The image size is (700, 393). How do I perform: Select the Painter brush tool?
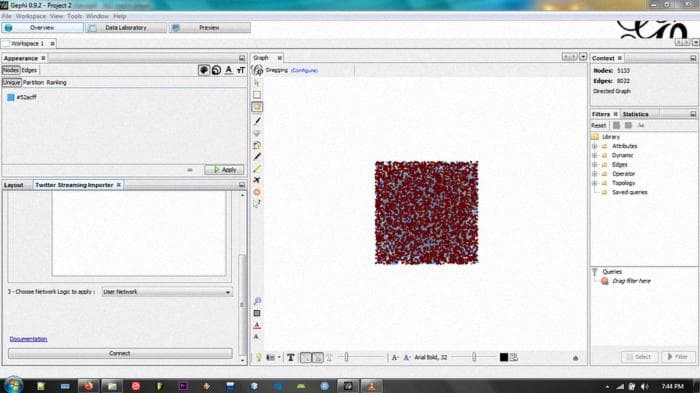[x=257, y=121]
